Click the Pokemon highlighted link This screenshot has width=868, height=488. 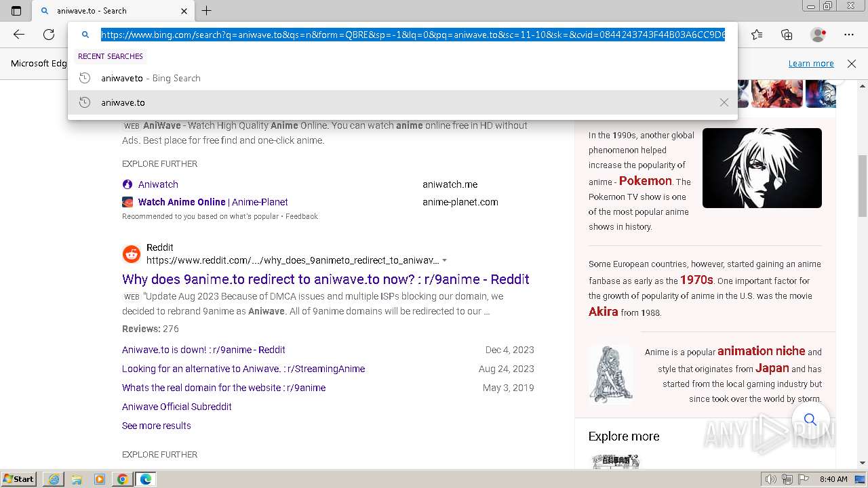tap(645, 181)
